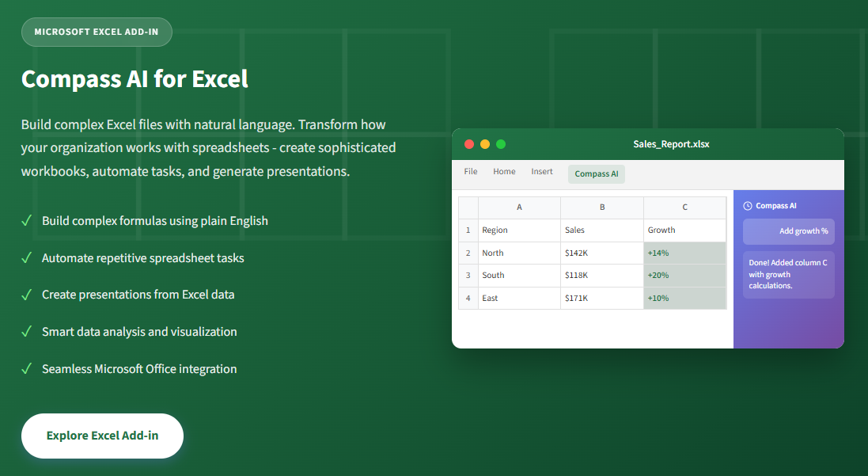Click checkmark next to Build complex formulas
This screenshot has width=868, height=476.
click(x=27, y=221)
